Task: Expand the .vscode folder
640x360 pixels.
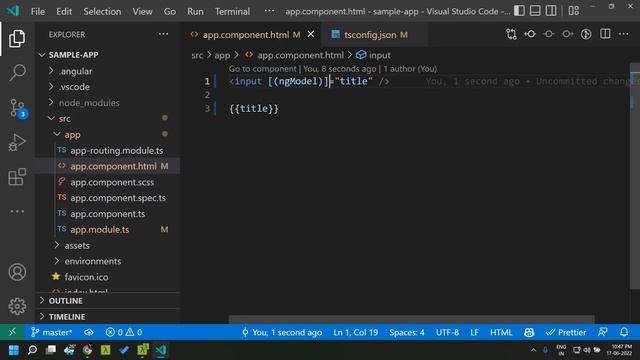Action: pyautogui.click(x=108, y=87)
